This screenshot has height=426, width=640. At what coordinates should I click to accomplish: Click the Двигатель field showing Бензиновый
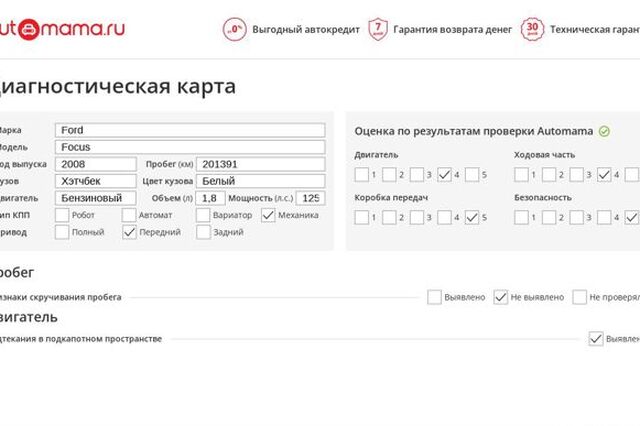pyautogui.click(x=96, y=198)
